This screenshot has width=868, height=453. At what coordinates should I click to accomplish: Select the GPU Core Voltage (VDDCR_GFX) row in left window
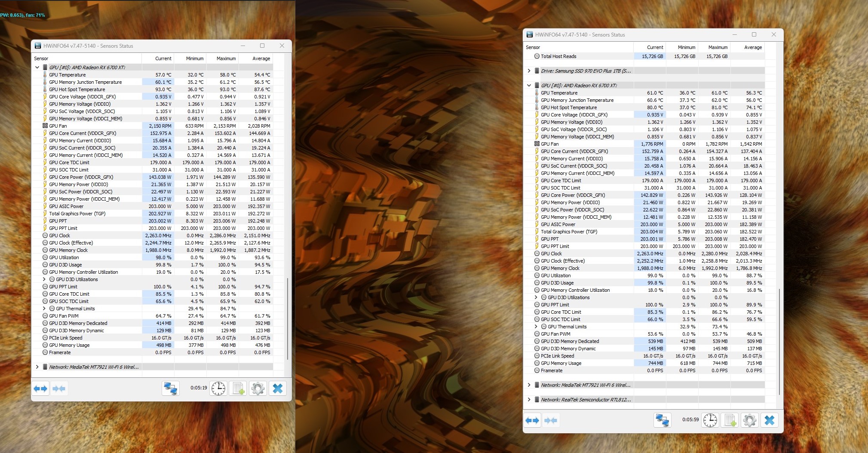pos(153,97)
